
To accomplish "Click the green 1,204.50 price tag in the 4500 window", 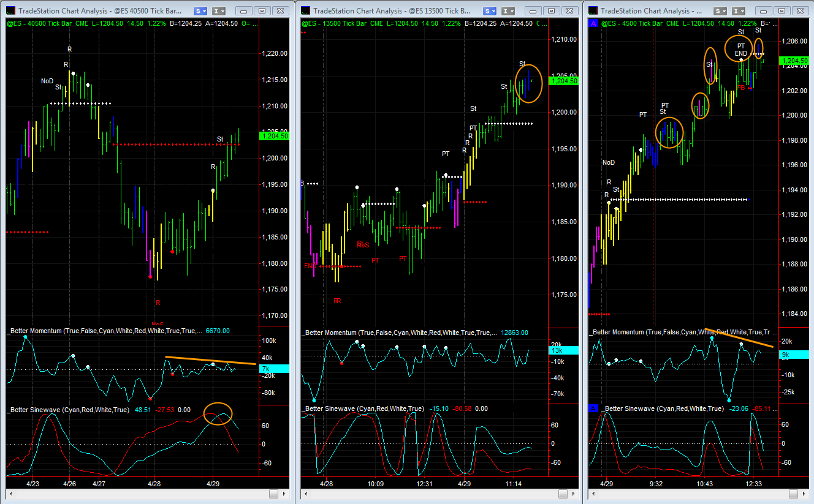I will 795,61.
